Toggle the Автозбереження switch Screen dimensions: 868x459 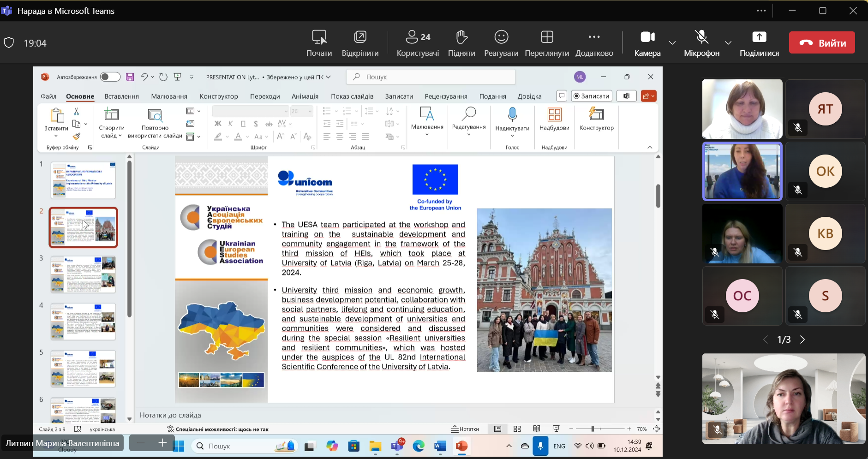coord(110,77)
